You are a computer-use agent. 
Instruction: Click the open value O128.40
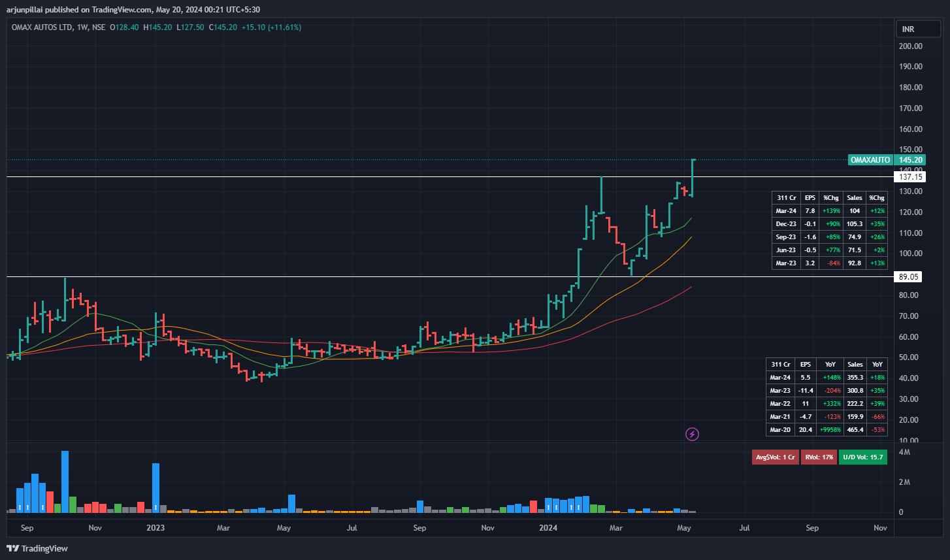124,27
